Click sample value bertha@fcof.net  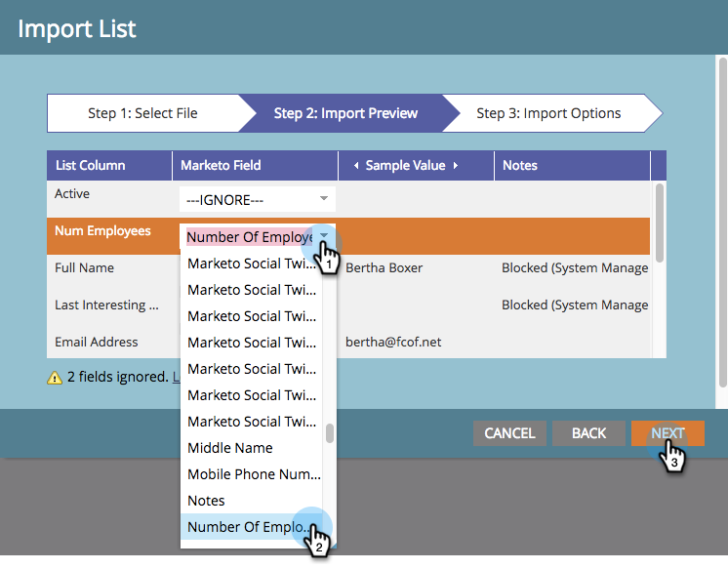pyautogui.click(x=393, y=343)
